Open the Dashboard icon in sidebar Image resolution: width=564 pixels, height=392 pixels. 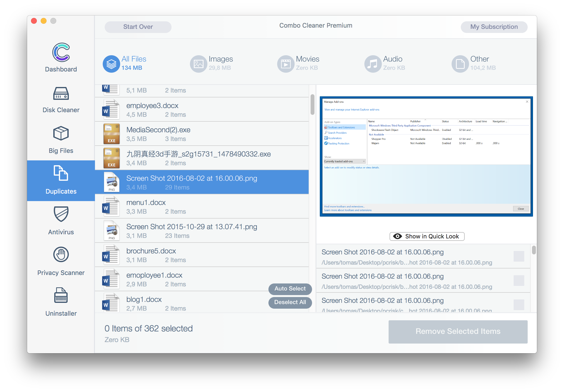[61, 52]
